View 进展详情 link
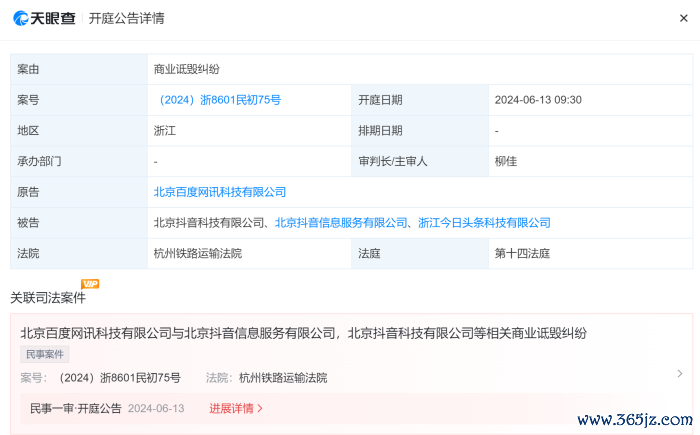700x435 pixels. 236,408
